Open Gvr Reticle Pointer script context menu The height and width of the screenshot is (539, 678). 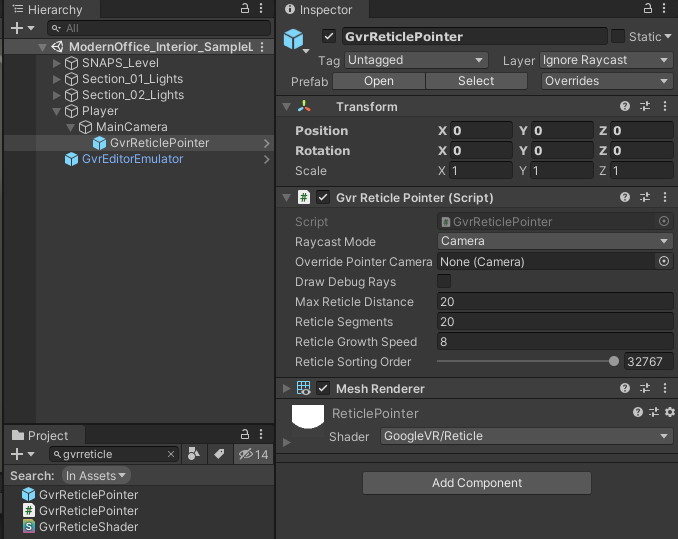665,198
